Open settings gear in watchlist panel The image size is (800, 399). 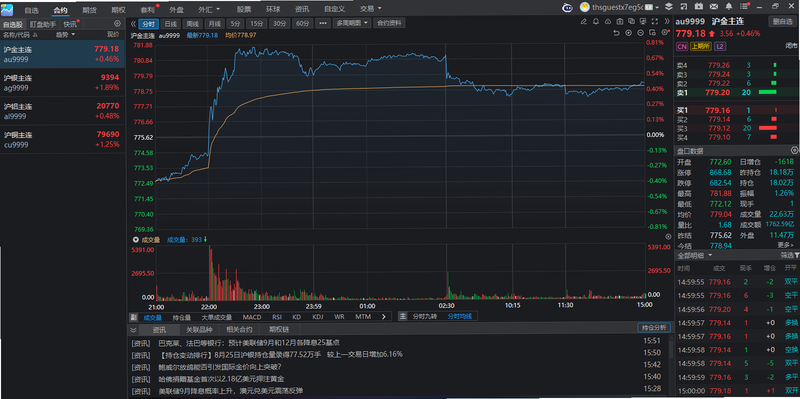coord(117,23)
